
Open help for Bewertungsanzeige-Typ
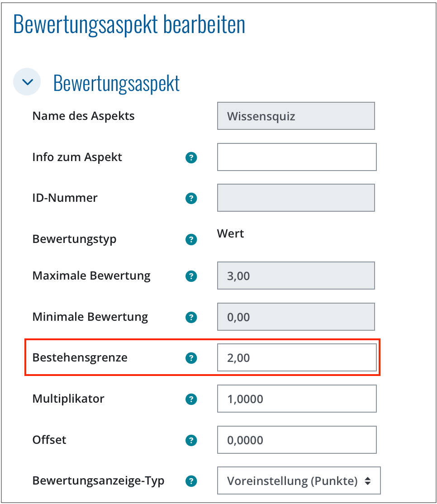point(191,481)
